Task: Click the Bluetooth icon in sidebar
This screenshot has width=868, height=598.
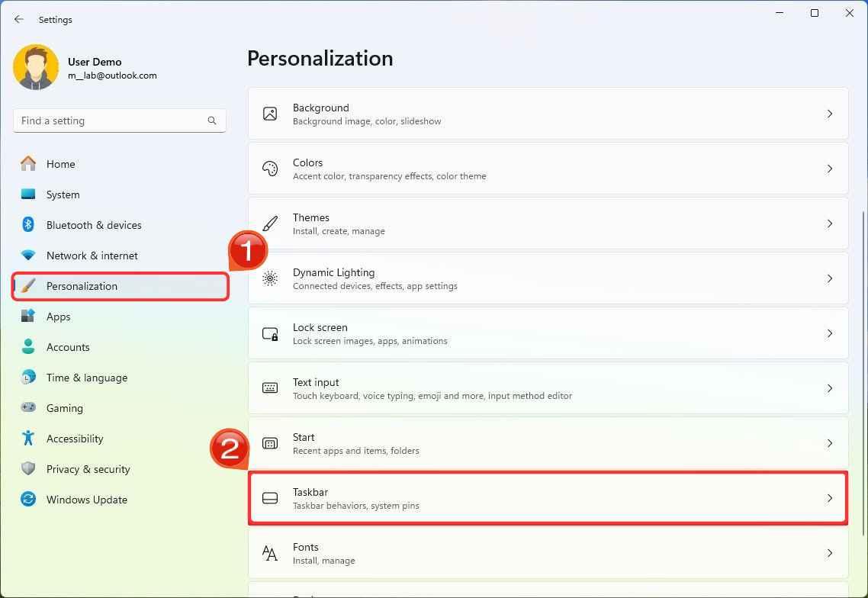Action: pos(28,225)
